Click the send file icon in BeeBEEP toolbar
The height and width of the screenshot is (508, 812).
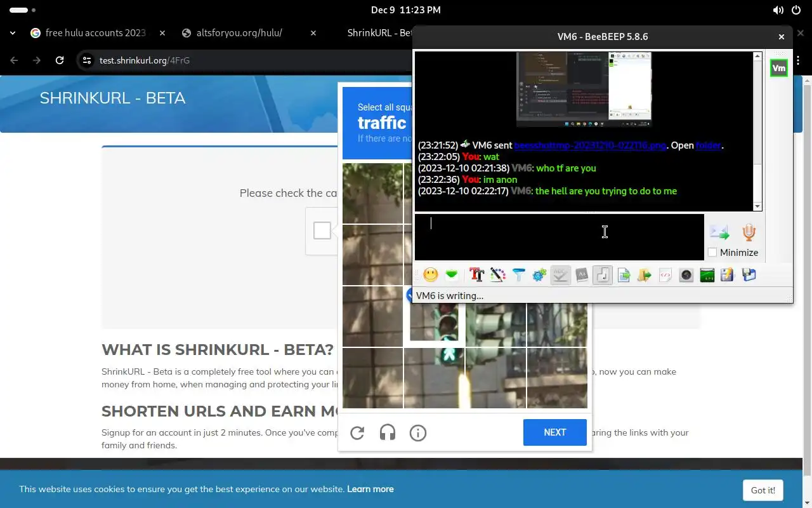624,274
